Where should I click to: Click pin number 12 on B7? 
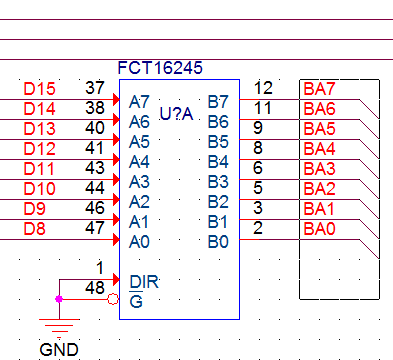point(263,88)
